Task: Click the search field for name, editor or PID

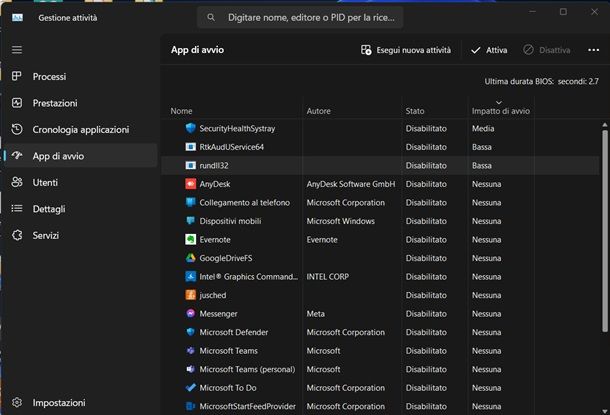Action: [300, 18]
